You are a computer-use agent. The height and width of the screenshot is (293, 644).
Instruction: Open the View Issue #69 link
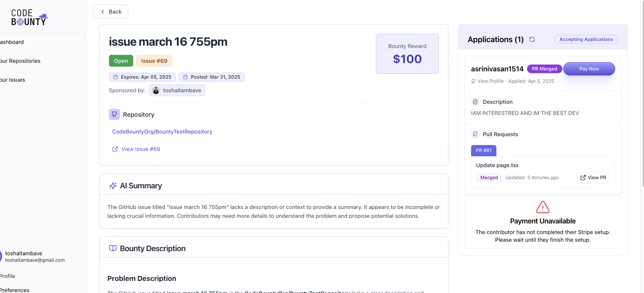click(x=136, y=149)
